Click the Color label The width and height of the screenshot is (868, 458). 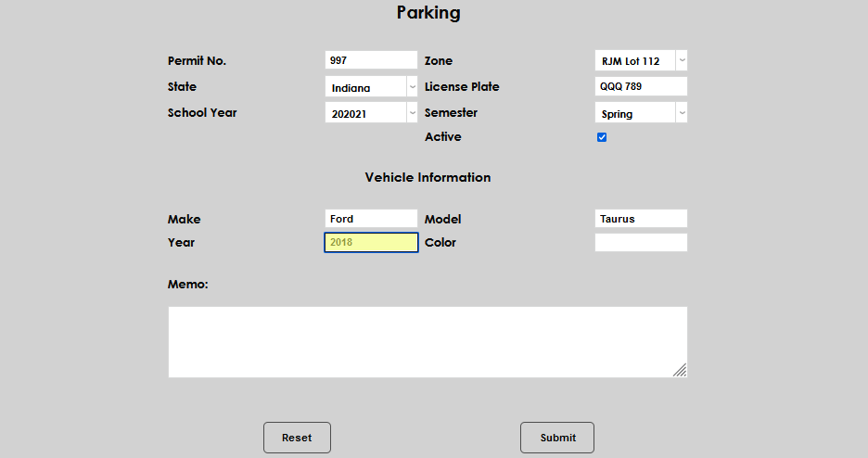440,243
